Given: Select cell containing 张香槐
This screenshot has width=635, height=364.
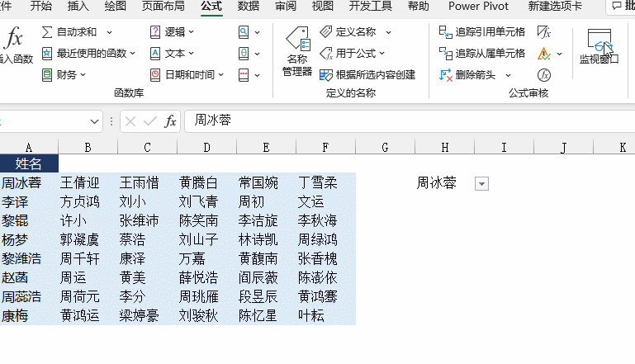Looking at the screenshot, I should (325, 258).
